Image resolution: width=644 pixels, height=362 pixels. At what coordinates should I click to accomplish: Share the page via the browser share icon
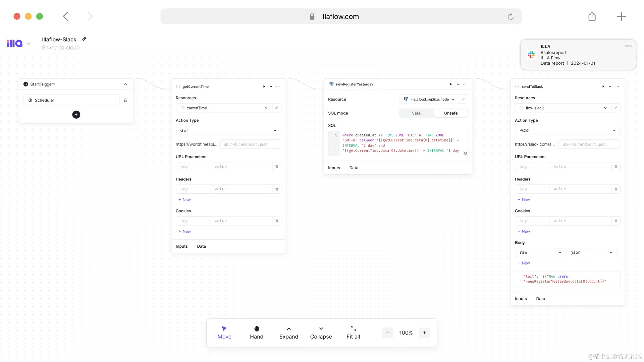pos(592,16)
